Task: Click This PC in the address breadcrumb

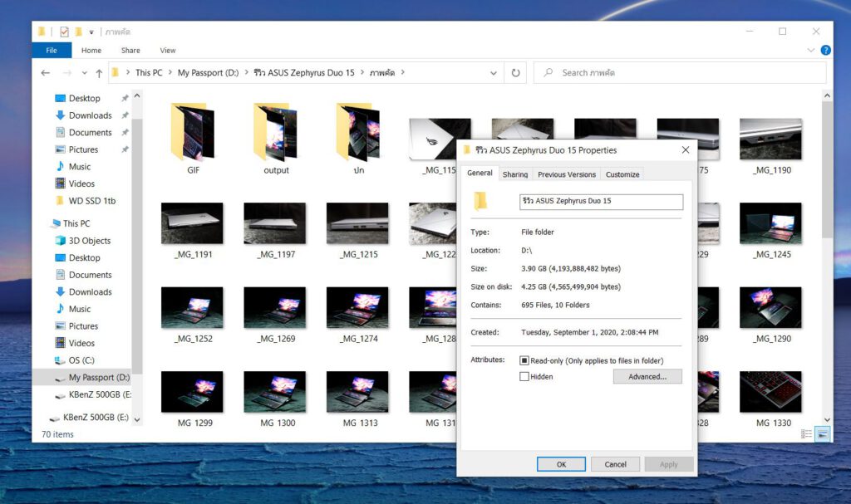Action: coord(149,73)
